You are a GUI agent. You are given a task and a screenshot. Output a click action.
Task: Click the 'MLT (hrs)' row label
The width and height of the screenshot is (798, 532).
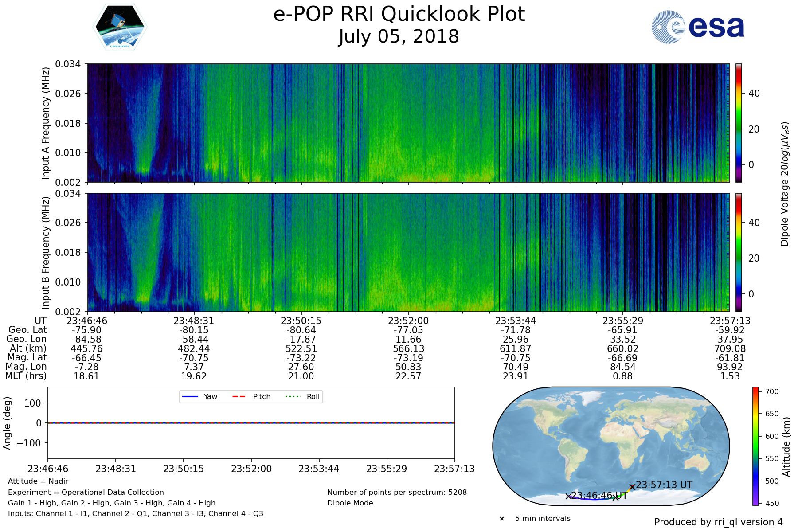click(26, 376)
